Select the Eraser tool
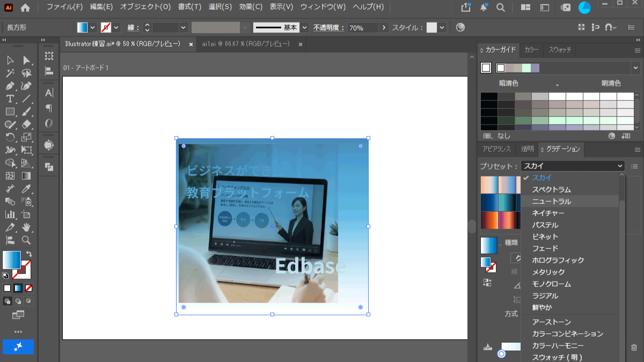Screen dimensions: 644x362 pyautogui.click(x=26, y=124)
